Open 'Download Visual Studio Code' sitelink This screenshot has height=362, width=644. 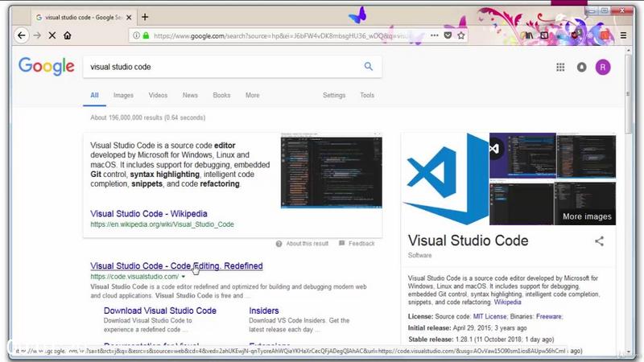click(x=159, y=311)
